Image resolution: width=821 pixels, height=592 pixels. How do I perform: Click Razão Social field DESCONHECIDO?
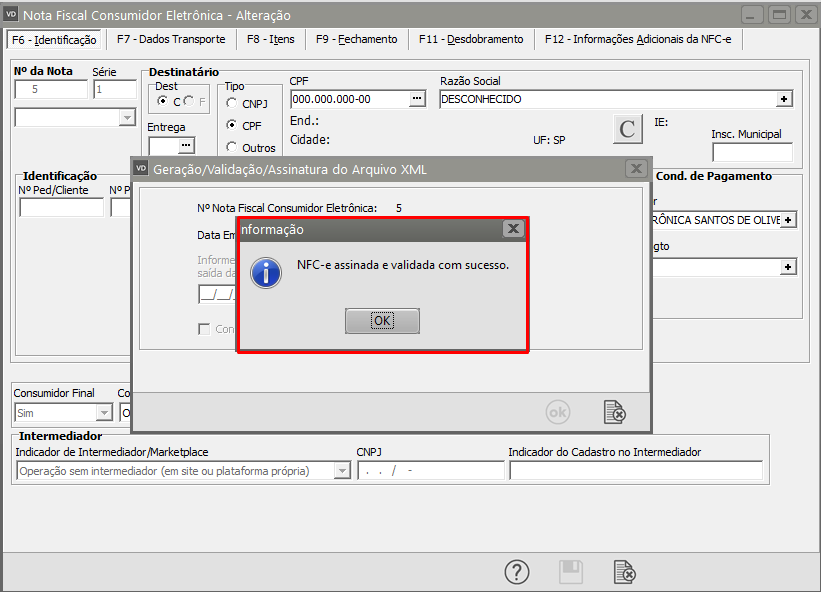click(x=608, y=99)
